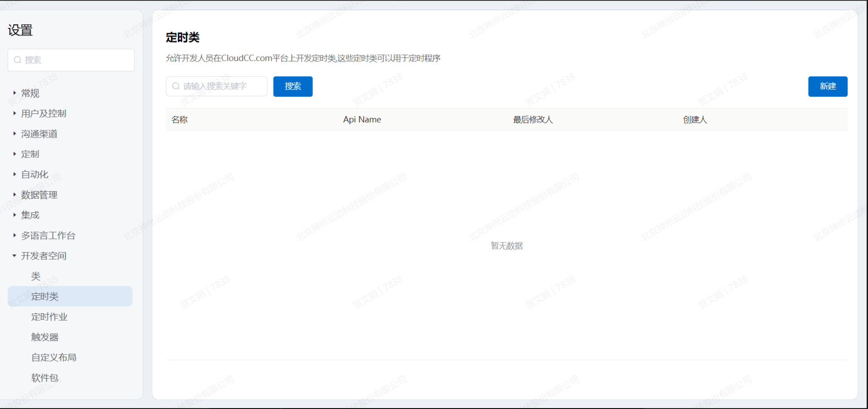
Task: Open 自定义布局 under developer space
Action: coord(54,357)
